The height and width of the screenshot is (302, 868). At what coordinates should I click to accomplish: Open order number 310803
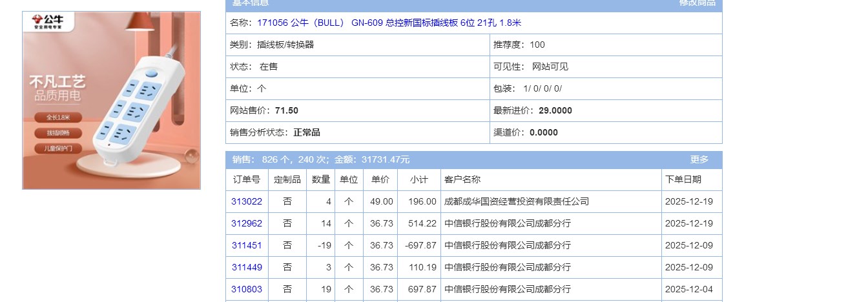point(247,289)
